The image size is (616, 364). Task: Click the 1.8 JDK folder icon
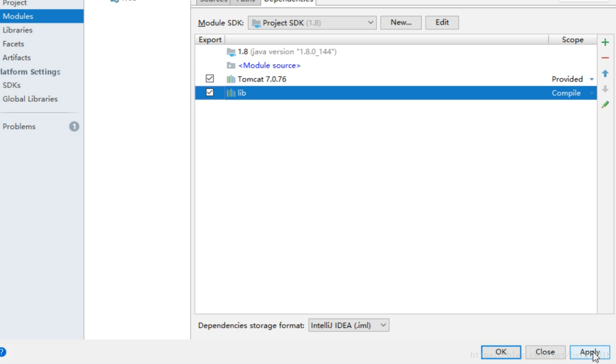click(231, 52)
